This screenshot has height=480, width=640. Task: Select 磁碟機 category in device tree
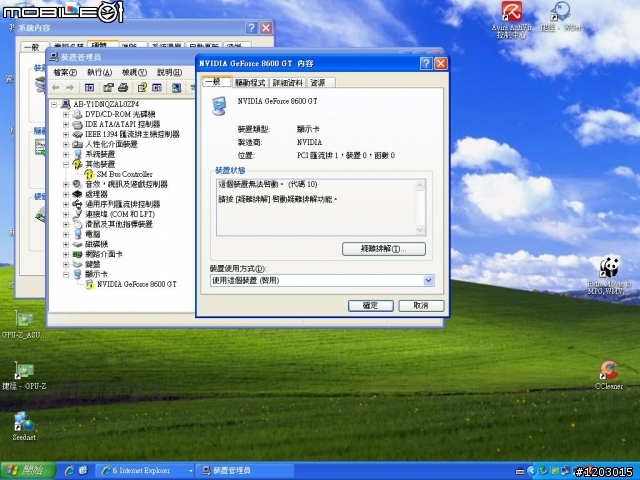[x=96, y=244]
